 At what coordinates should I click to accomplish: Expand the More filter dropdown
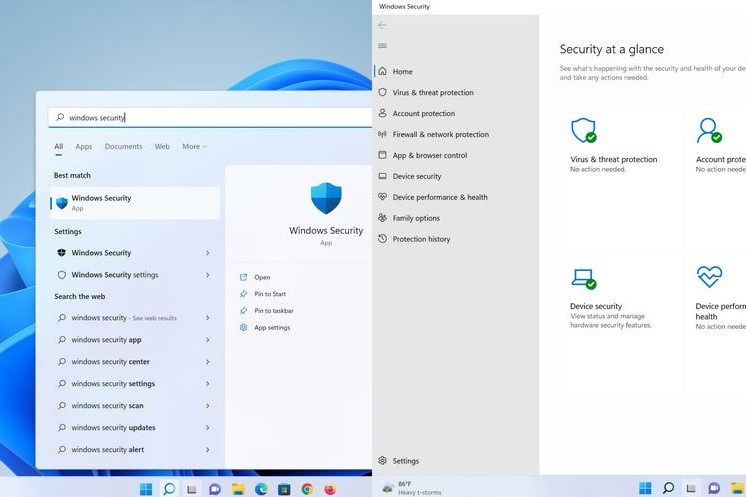tap(194, 147)
